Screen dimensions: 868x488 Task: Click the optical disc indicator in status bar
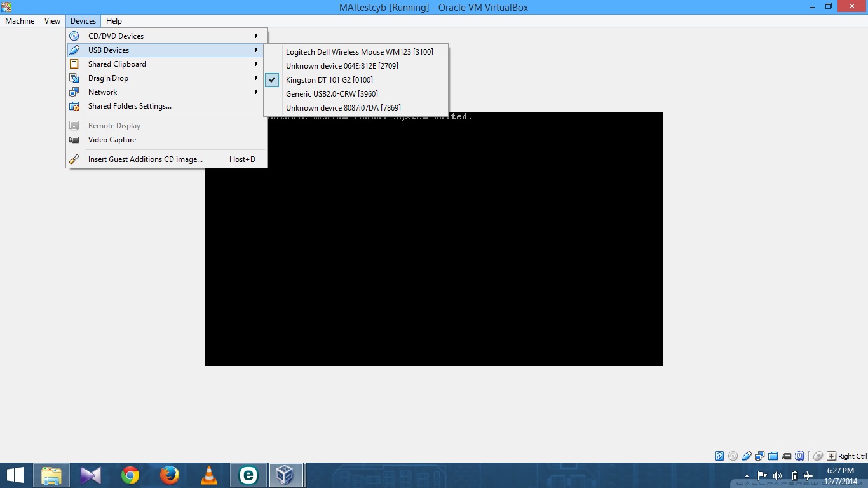733,456
